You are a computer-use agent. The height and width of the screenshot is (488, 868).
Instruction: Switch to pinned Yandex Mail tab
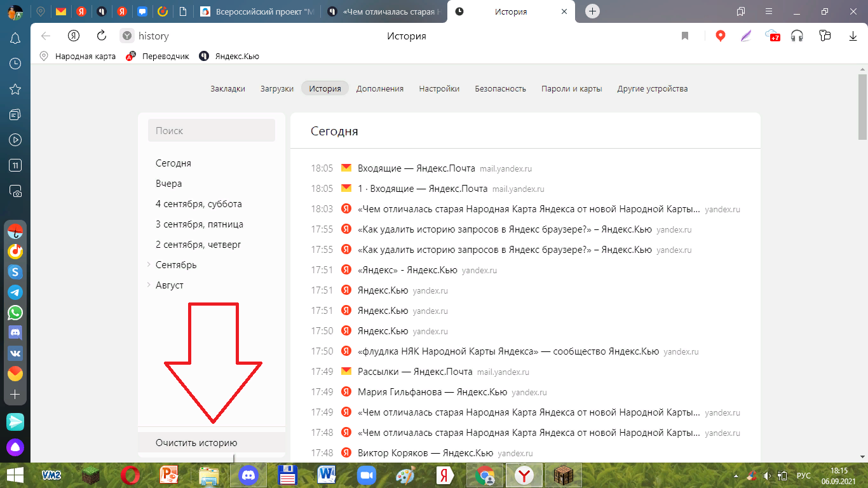[60, 11]
